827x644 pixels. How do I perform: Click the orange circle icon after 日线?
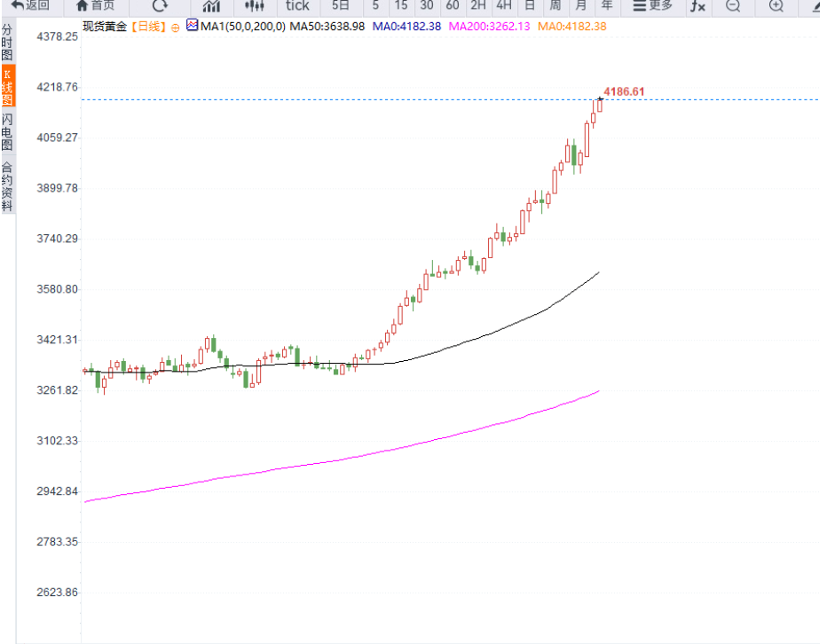[176, 27]
